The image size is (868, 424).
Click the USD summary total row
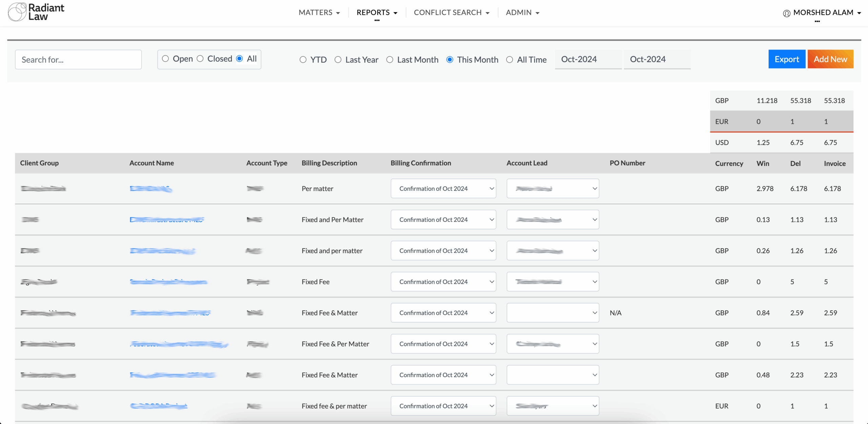click(x=782, y=142)
